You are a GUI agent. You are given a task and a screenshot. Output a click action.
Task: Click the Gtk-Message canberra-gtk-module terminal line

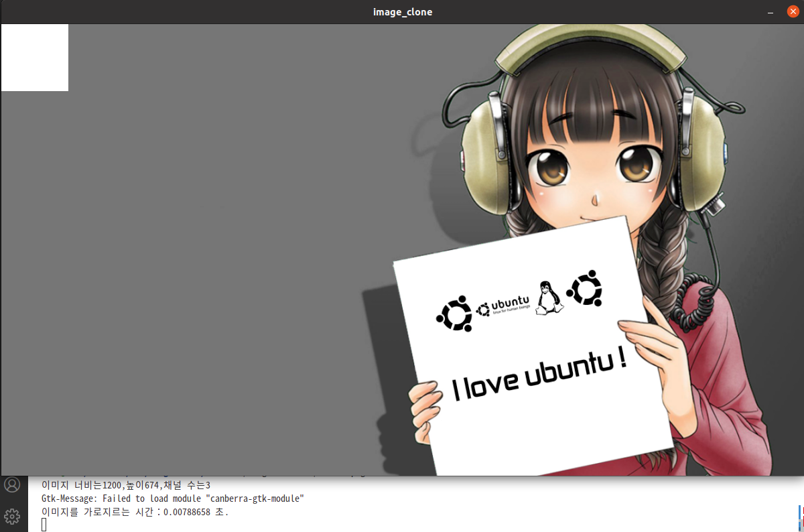(173, 498)
